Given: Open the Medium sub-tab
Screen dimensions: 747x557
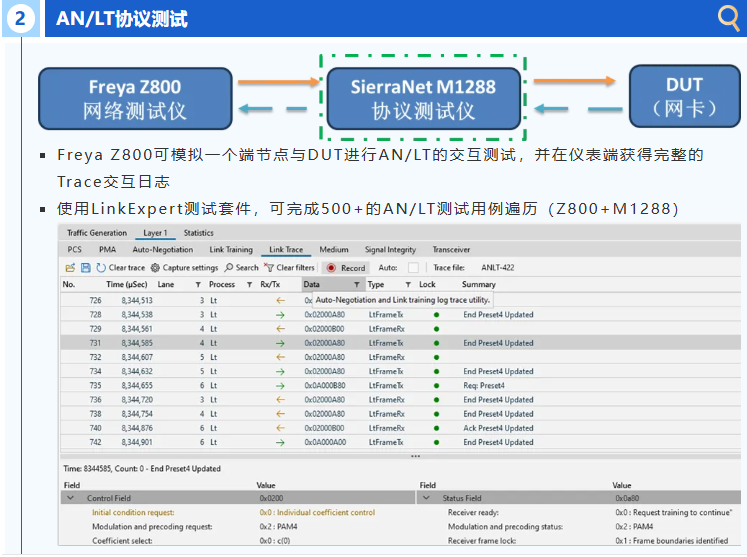Looking at the screenshot, I should pos(334,250).
